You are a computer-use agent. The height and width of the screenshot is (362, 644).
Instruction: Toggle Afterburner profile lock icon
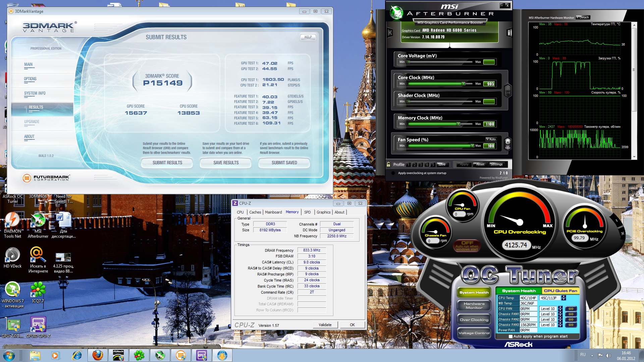pos(388,164)
